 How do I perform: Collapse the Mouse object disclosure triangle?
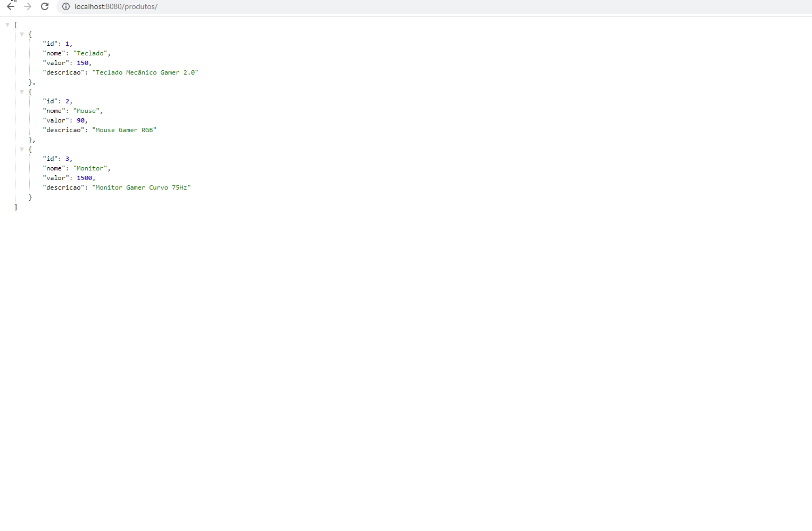(x=22, y=92)
